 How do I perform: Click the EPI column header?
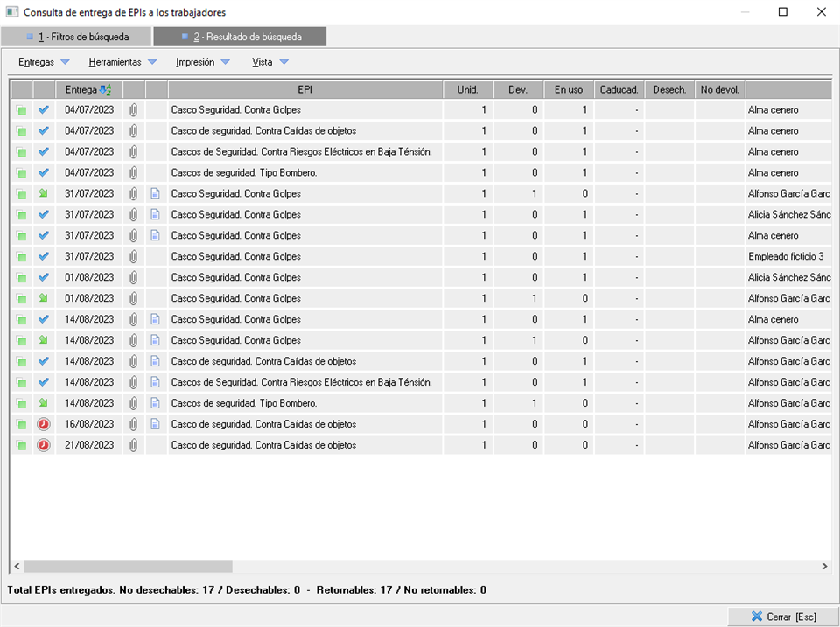click(x=305, y=90)
